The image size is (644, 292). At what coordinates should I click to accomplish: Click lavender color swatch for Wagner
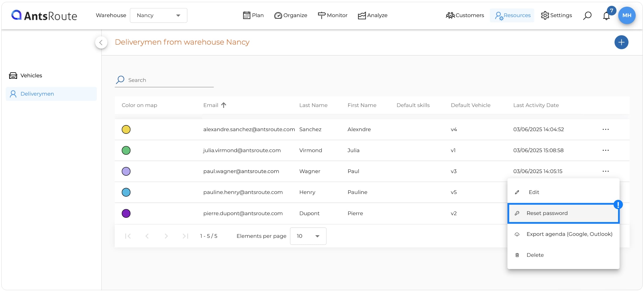126,171
